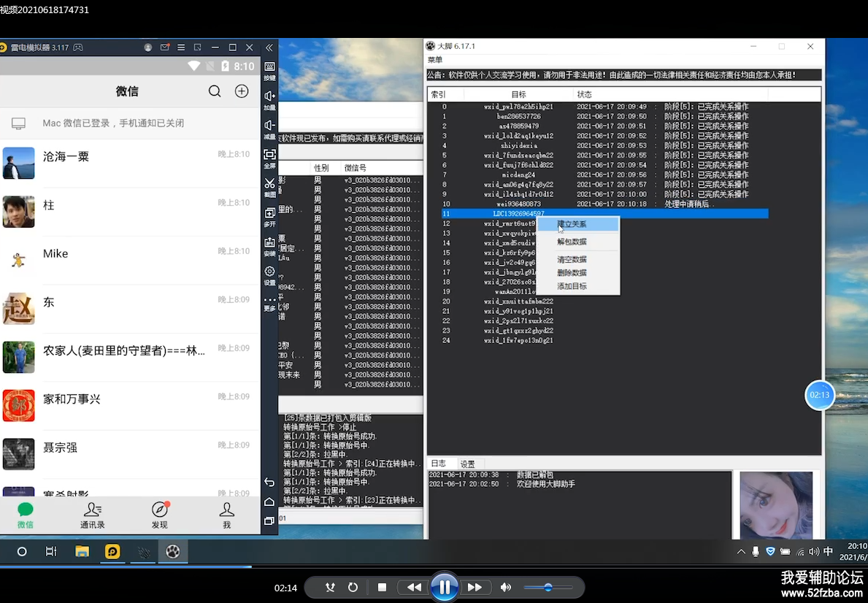
Task: Select row 10 wei936480873
Action: (x=604, y=204)
